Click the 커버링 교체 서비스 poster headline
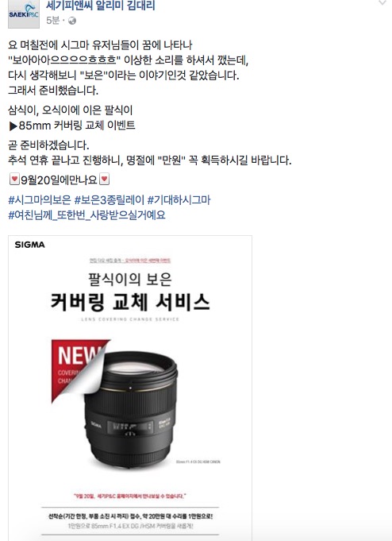 [x=130, y=302]
